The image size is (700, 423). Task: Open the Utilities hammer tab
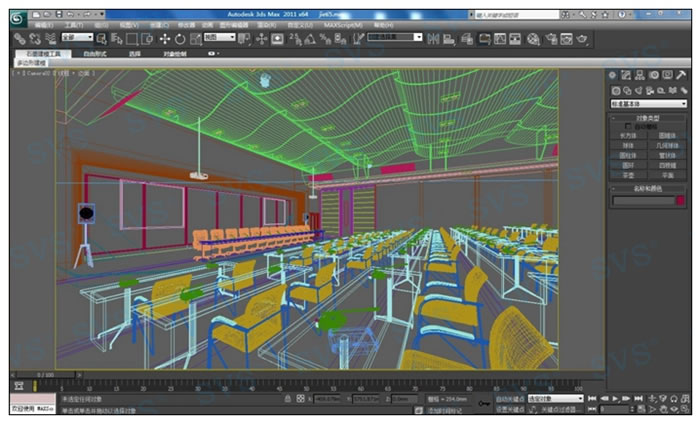pos(682,75)
